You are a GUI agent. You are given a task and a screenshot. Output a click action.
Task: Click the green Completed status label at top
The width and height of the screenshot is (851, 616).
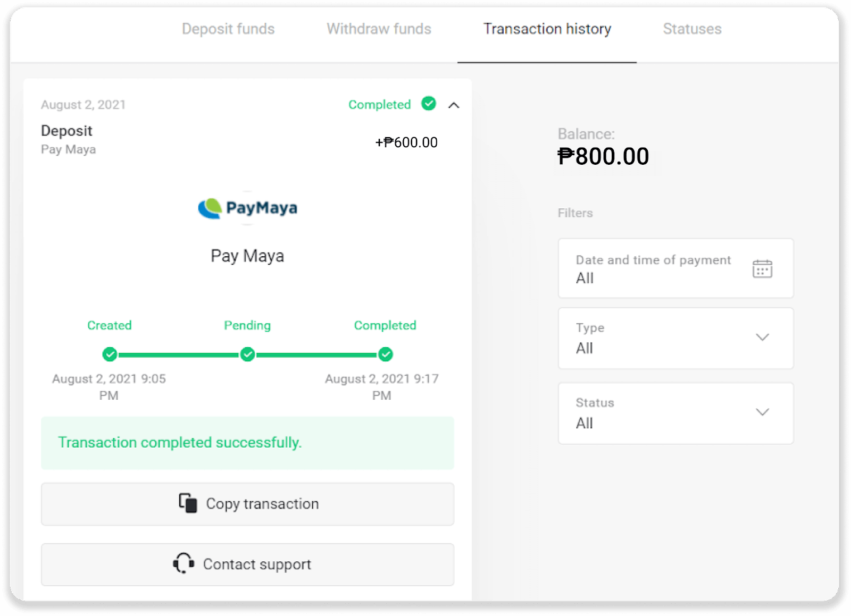380,105
